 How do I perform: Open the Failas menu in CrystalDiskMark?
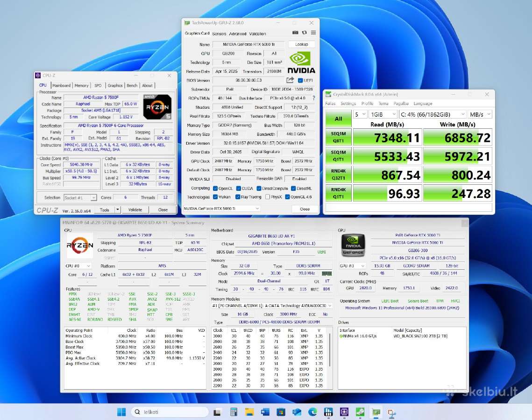331,104
